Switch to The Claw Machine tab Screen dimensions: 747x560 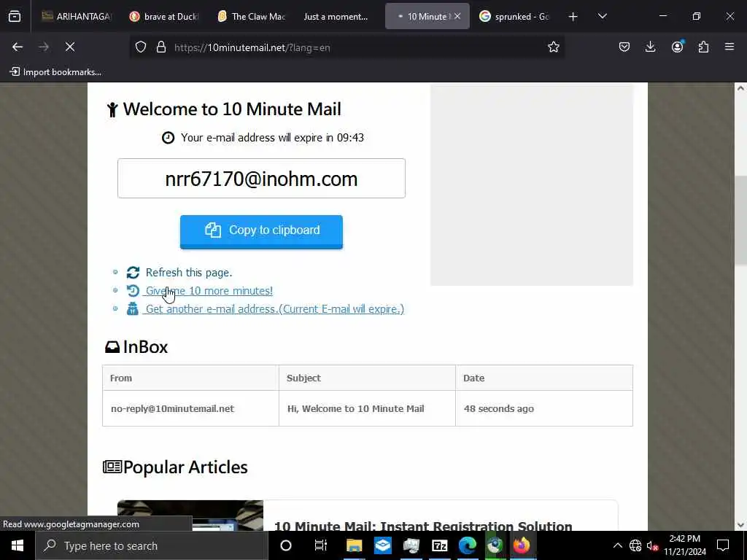[251, 17]
